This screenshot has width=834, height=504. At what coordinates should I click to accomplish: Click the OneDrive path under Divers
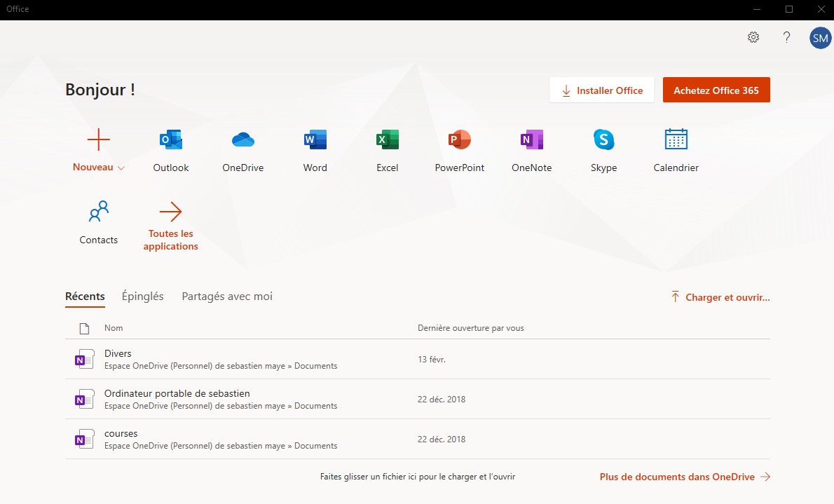(x=221, y=366)
